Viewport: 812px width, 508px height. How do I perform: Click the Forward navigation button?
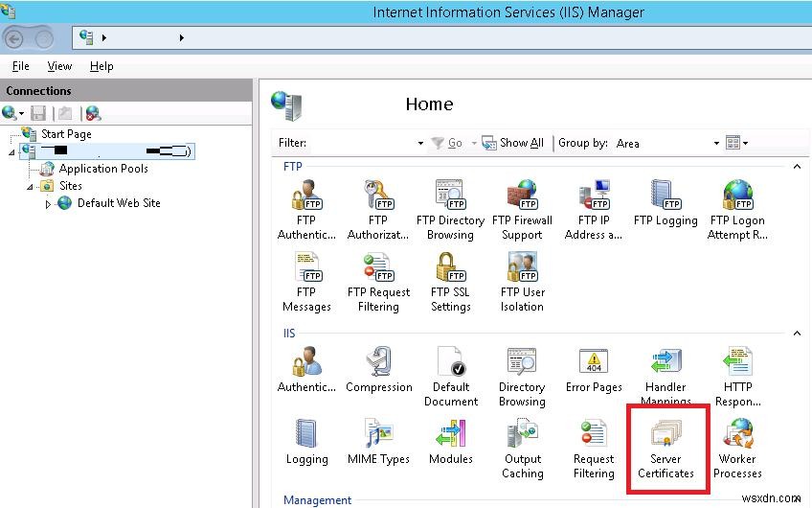[44, 38]
